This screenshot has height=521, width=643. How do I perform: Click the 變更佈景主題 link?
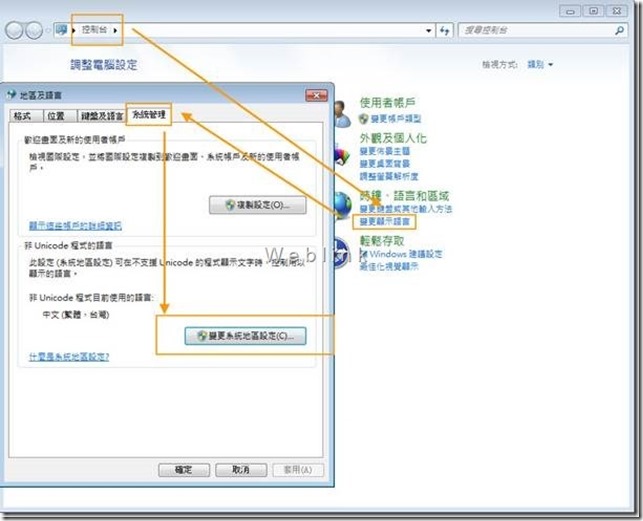[x=385, y=151]
